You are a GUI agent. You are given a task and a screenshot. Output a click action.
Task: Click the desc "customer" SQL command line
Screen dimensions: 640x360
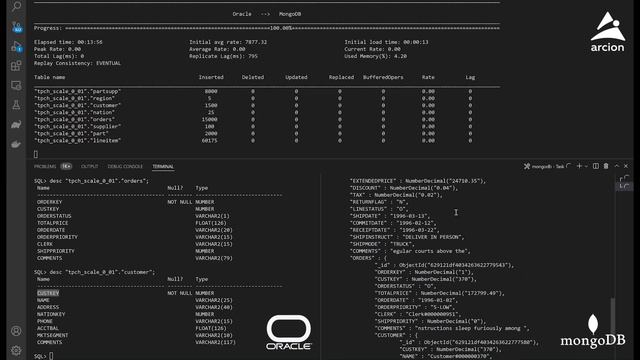click(94, 272)
